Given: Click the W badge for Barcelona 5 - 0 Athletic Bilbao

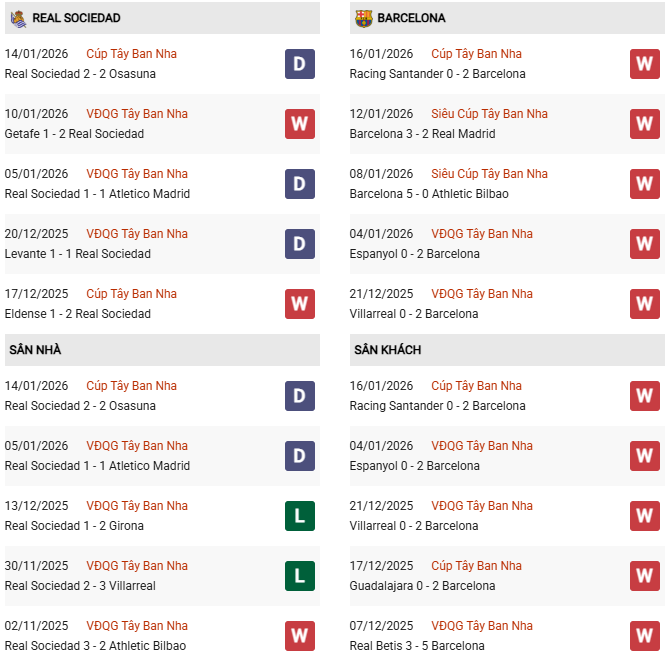Looking at the screenshot, I should tap(644, 184).
